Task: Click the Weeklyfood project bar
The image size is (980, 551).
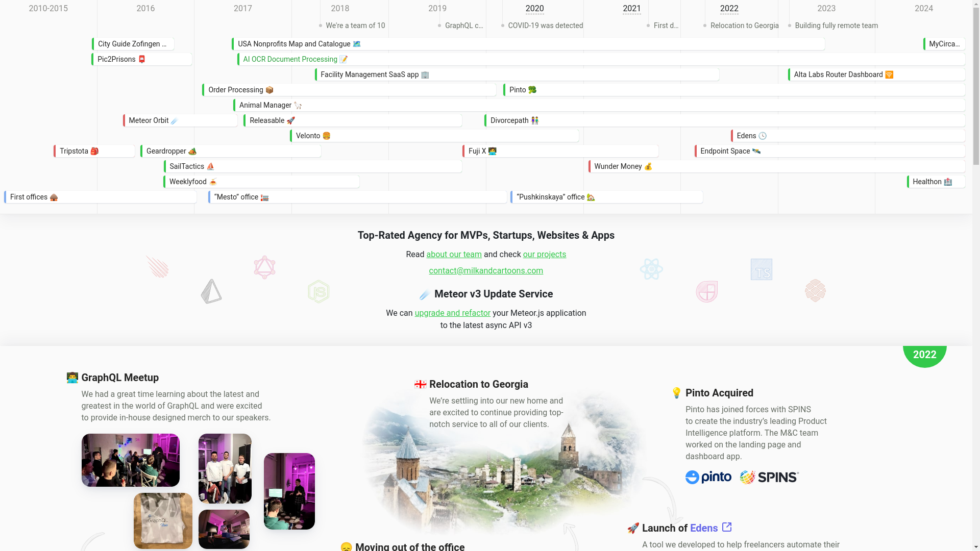Action: pos(261,182)
